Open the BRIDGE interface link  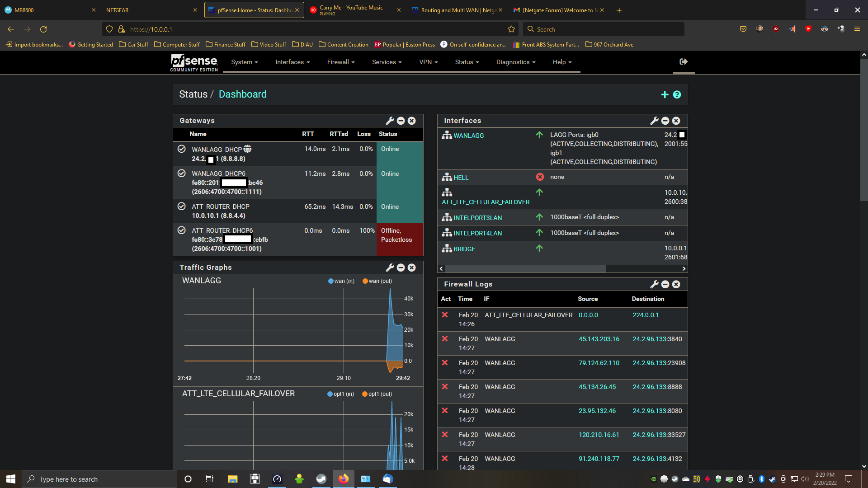(464, 249)
